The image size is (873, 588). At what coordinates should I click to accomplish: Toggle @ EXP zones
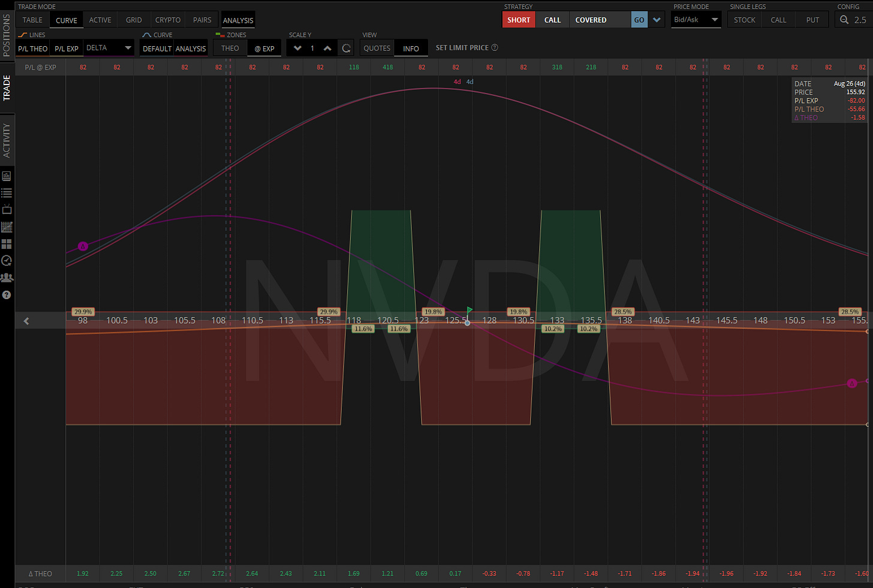[x=264, y=49]
